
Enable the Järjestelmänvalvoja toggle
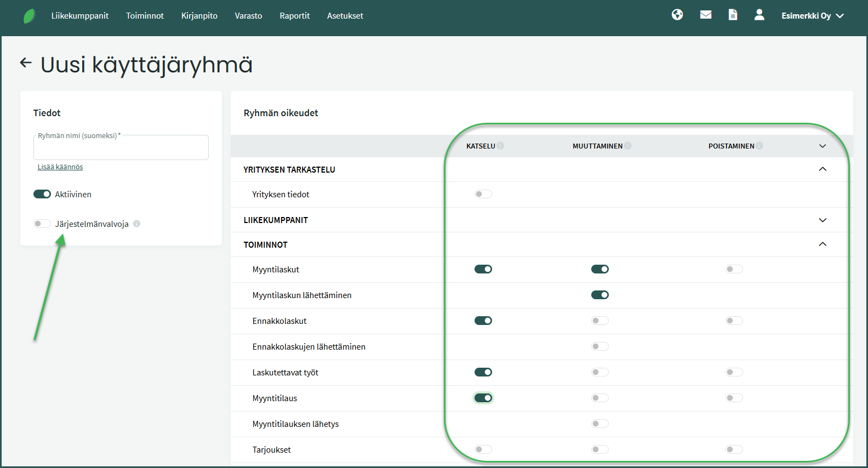(42, 224)
